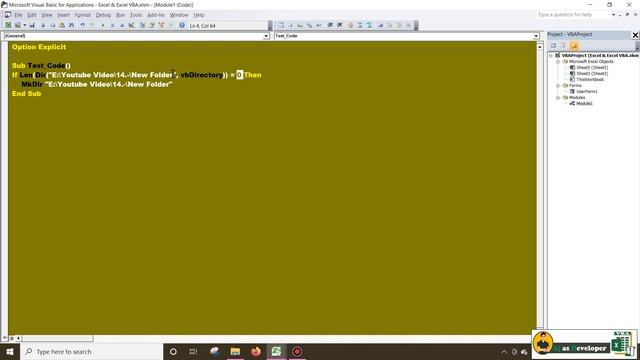Click the Insert UserForm toolbar icon

pyautogui.click(x=18, y=25)
